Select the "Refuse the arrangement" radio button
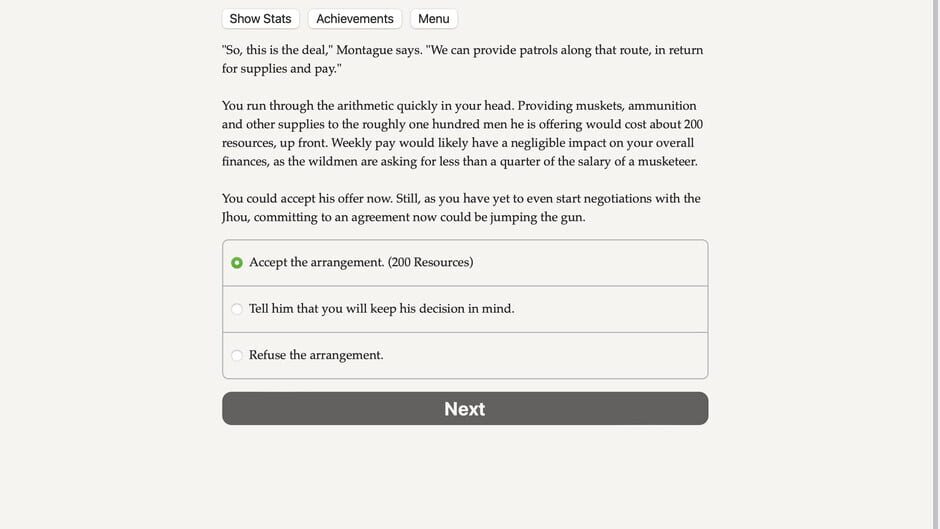Viewport: 940px width, 529px height. coord(237,355)
